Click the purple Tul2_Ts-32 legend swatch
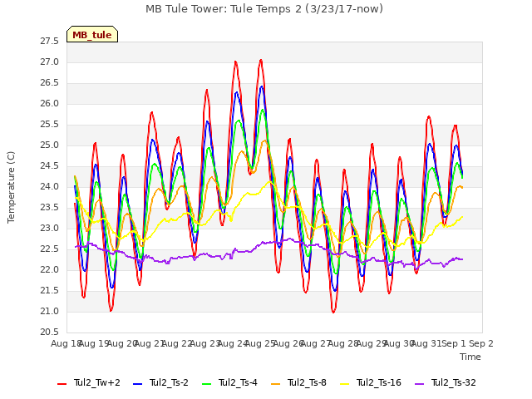The height and width of the screenshot is (399, 532). click(420, 384)
